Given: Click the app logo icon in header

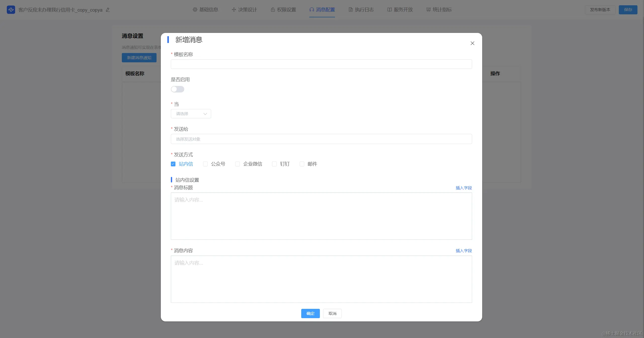Looking at the screenshot, I should pyautogui.click(x=11, y=10).
